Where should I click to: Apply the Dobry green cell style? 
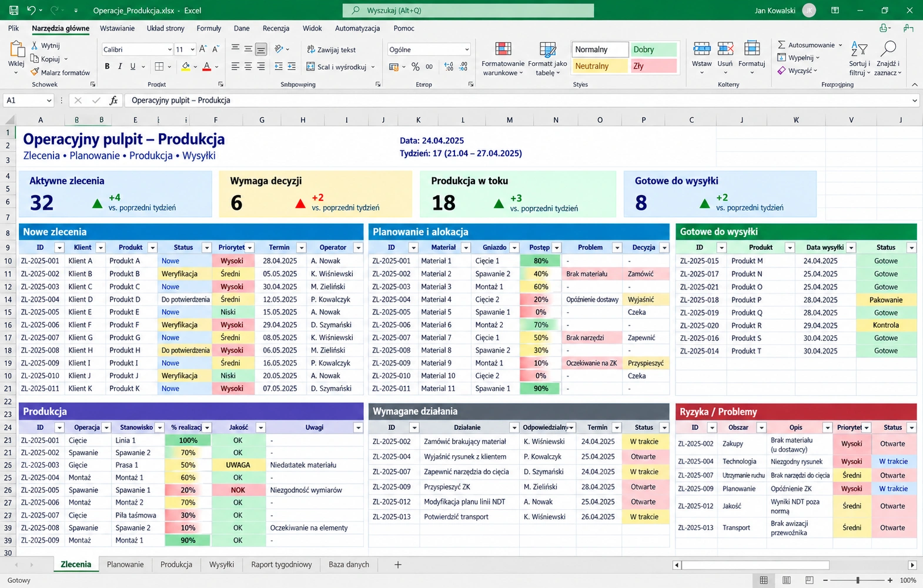coord(654,49)
